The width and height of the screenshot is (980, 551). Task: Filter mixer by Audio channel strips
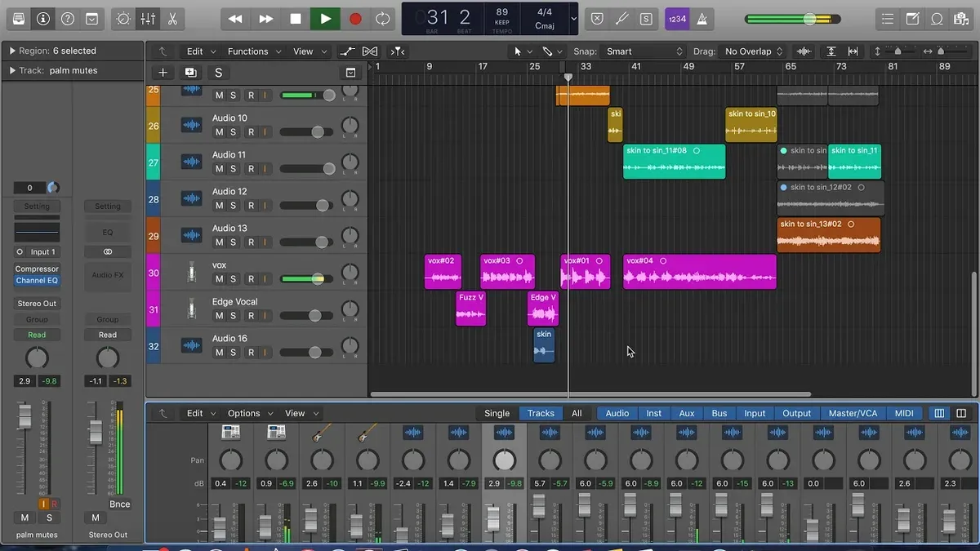tap(617, 413)
